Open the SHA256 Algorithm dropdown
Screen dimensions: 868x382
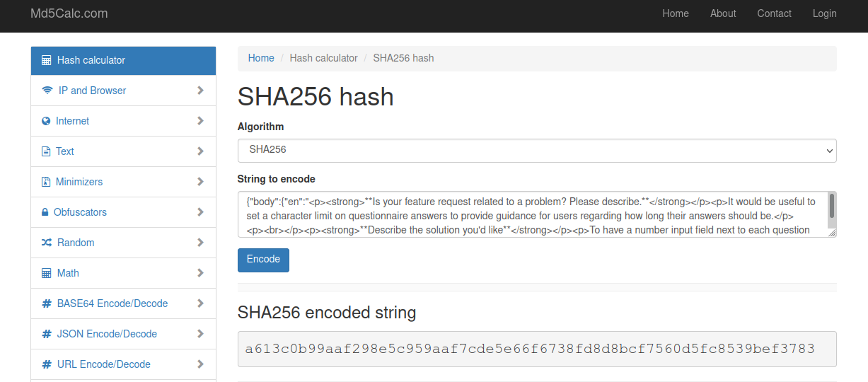tap(537, 150)
